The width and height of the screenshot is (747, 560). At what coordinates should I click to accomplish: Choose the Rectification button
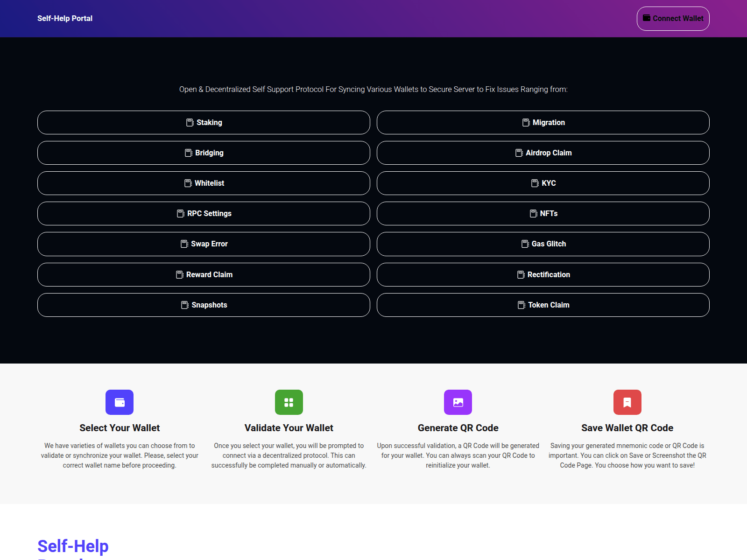coord(543,275)
